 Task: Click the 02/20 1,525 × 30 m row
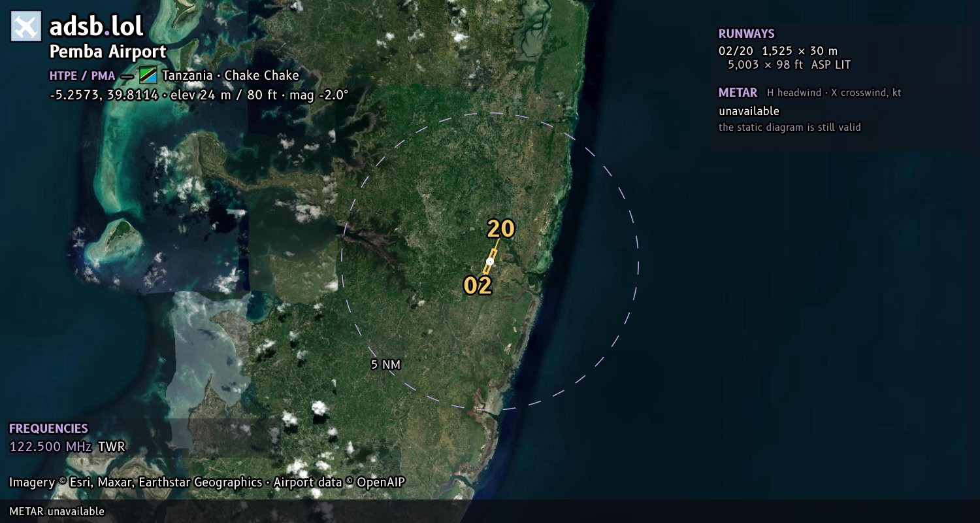(x=778, y=51)
